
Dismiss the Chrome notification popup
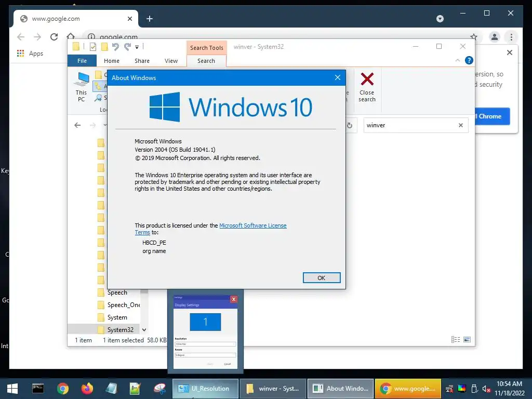510,52
